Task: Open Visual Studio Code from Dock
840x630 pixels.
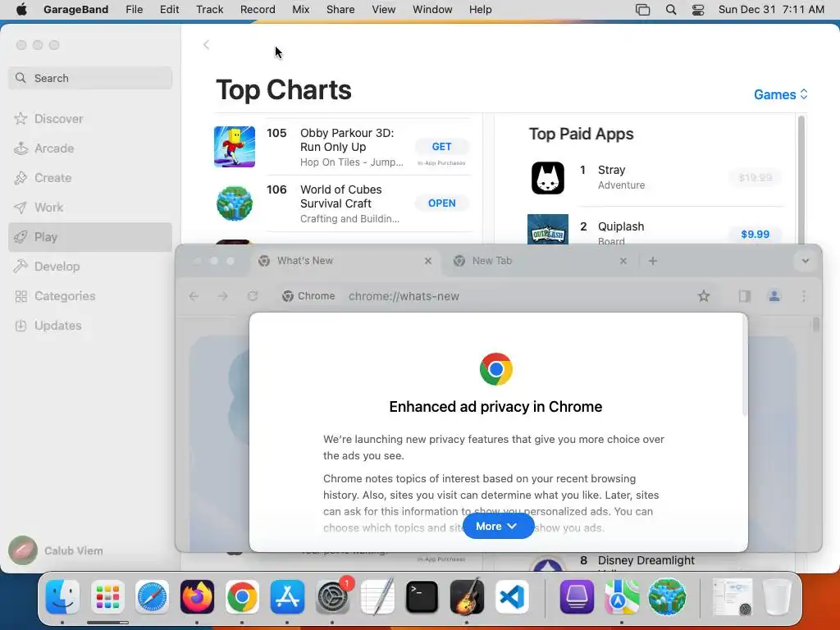Action: 512,597
